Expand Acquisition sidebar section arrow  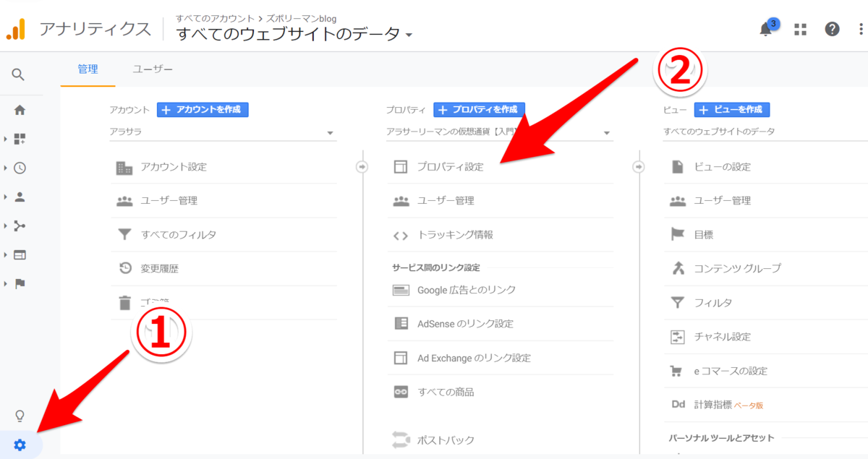[x=6, y=226]
